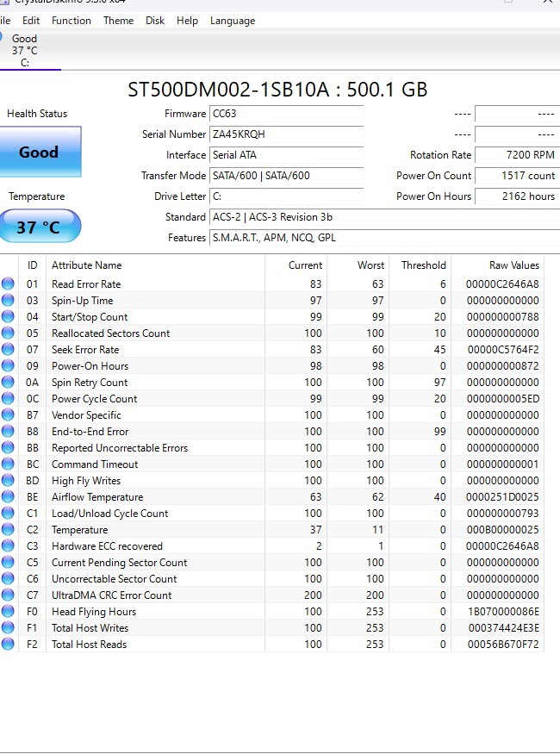The height and width of the screenshot is (754, 560).
Task: Click the Power On Hours value 2162 hours
Action: (x=517, y=196)
